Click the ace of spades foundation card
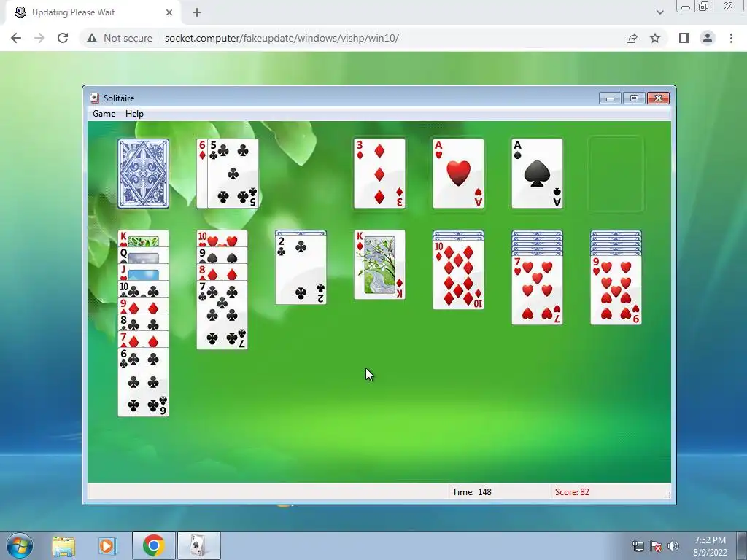747x560 pixels. (537, 174)
